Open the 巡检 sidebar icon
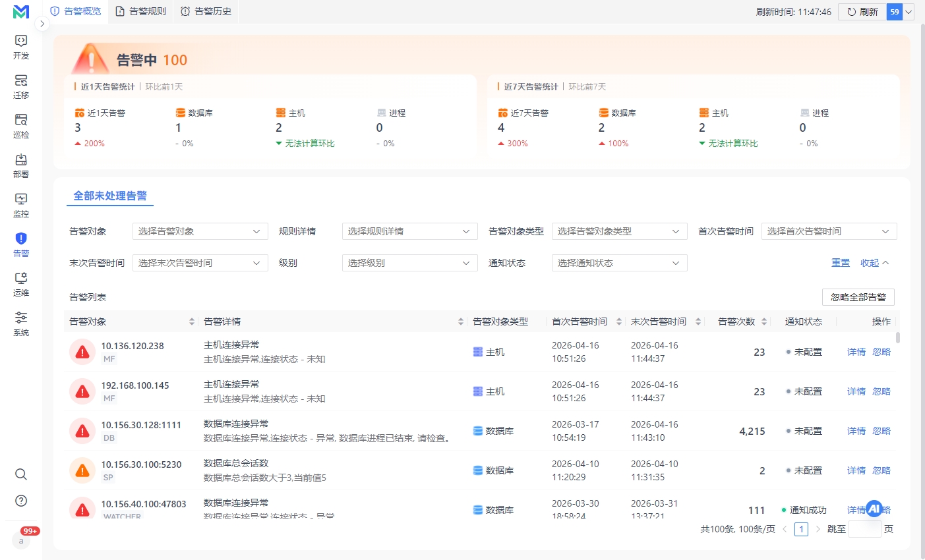Viewport: 925px width, 560px height. click(x=21, y=126)
